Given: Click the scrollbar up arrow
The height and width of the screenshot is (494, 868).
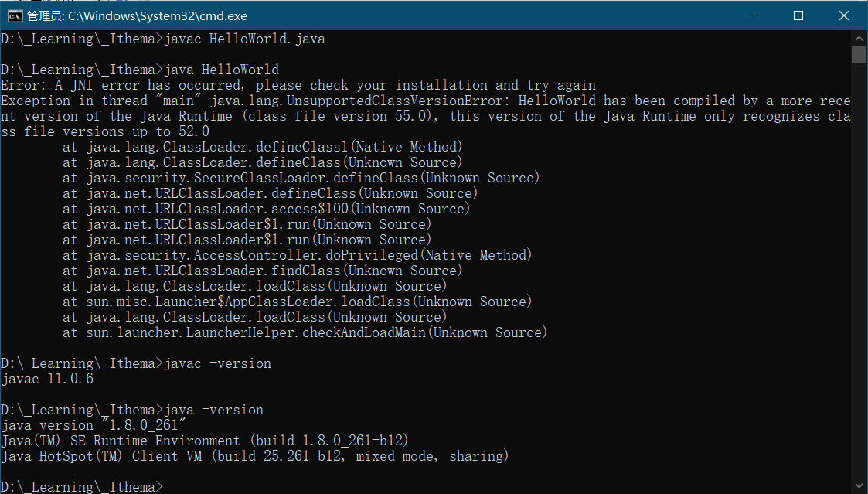Looking at the screenshot, I should [859, 38].
